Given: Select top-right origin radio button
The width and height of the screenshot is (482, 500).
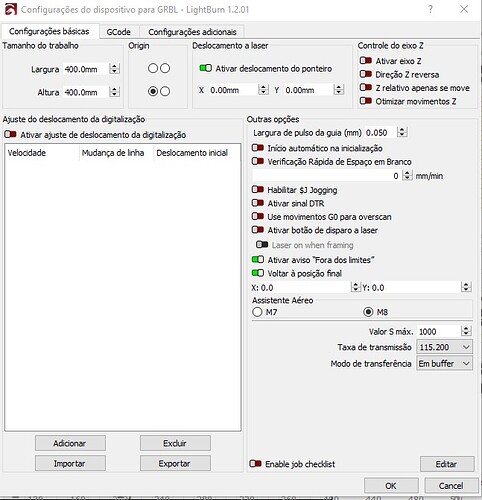Looking at the screenshot, I should coord(165,68).
